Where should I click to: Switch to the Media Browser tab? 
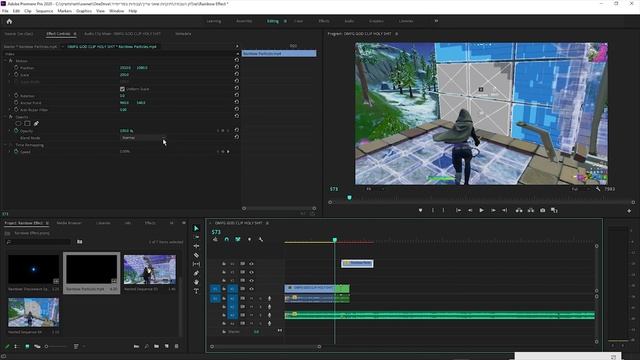(x=69, y=223)
